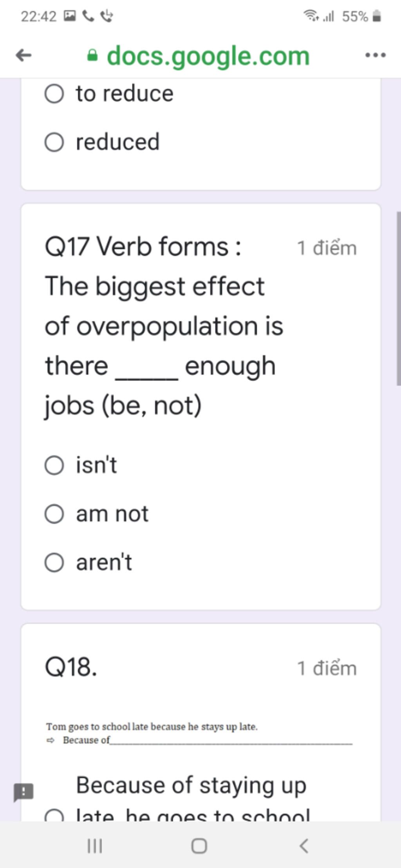Open the three-dot browser menu
Image resolution: width=401 pixels, height=868 pixels.
(x=375, y=55)
